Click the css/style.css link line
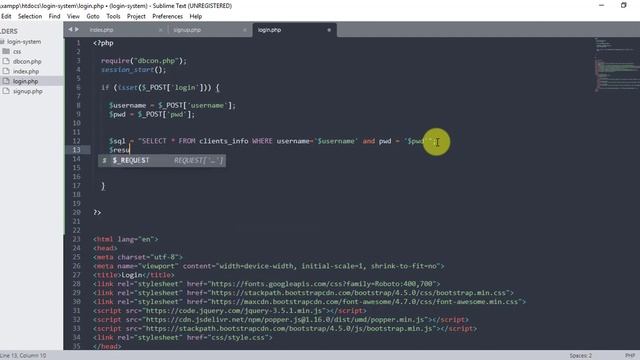640x360 pixels. point(182,338)
